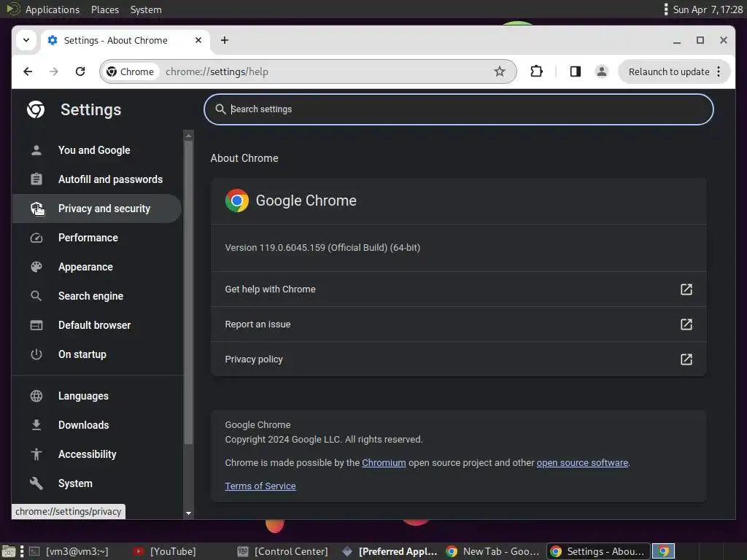Open external link icon for Get help
747x560 pixels.
pos(686,289)
